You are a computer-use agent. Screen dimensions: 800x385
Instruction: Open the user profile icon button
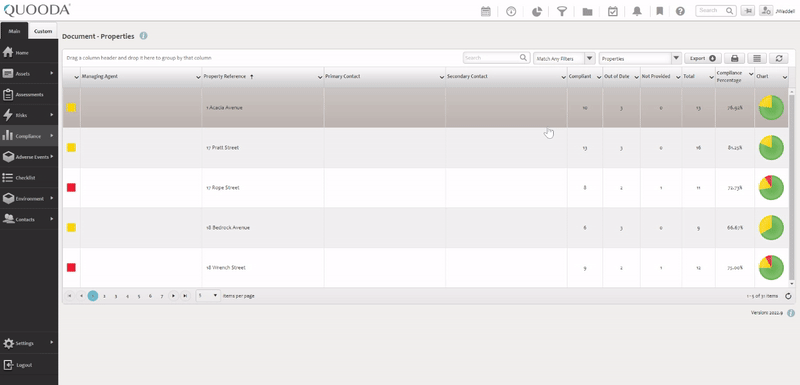[x=766, y=11]
